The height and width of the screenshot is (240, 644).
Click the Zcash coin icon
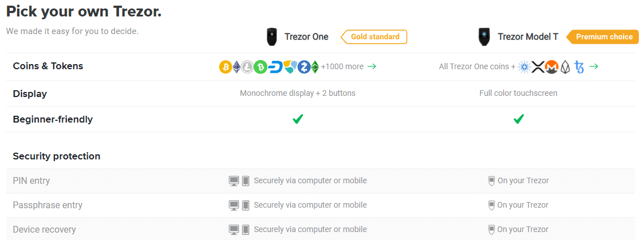304,67
